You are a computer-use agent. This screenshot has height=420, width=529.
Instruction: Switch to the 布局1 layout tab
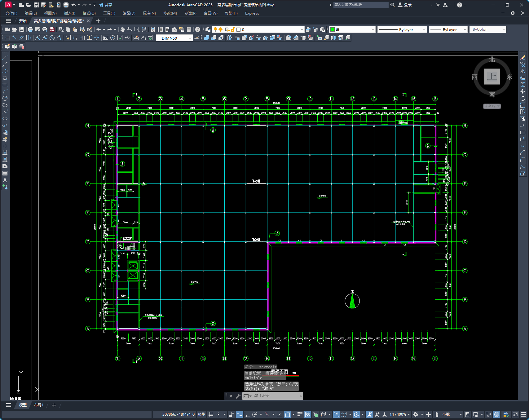tap(39, 405)
